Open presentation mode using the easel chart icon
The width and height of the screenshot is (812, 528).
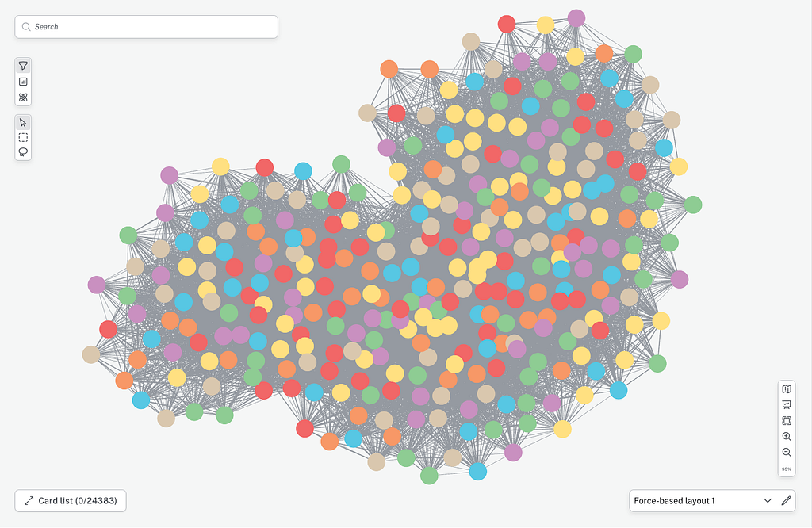[787, 405]
